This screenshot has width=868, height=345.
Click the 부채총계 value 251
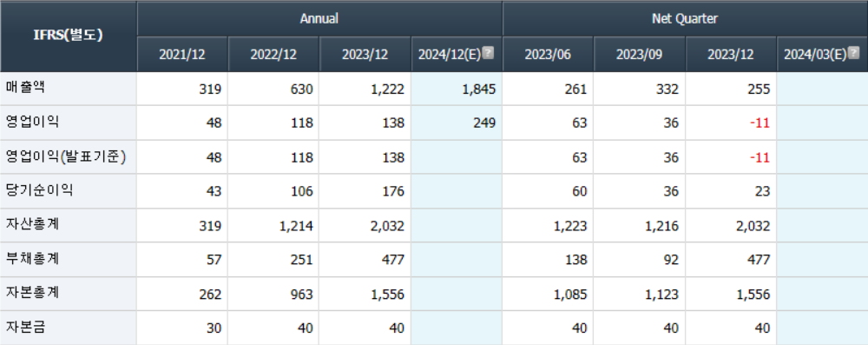302,260
